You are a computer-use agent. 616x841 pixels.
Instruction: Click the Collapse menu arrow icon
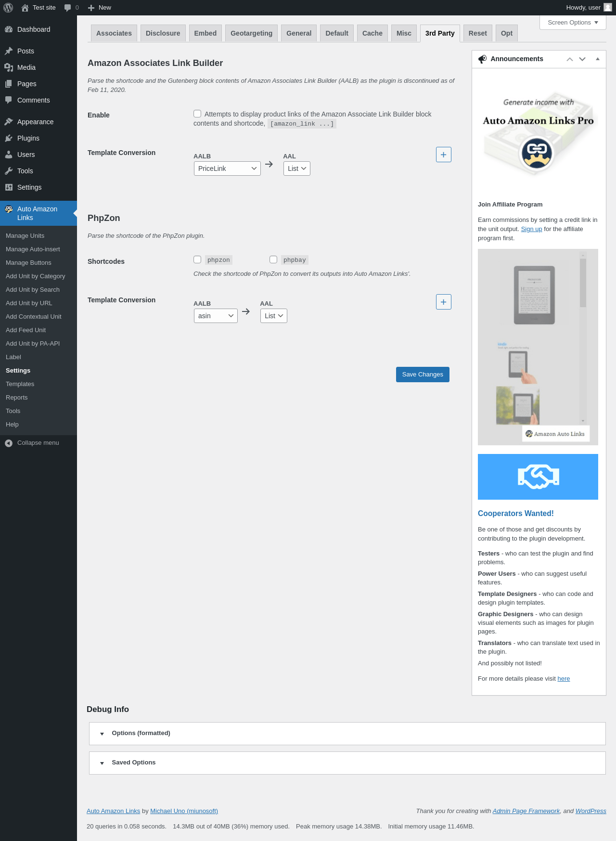[9, 443]
